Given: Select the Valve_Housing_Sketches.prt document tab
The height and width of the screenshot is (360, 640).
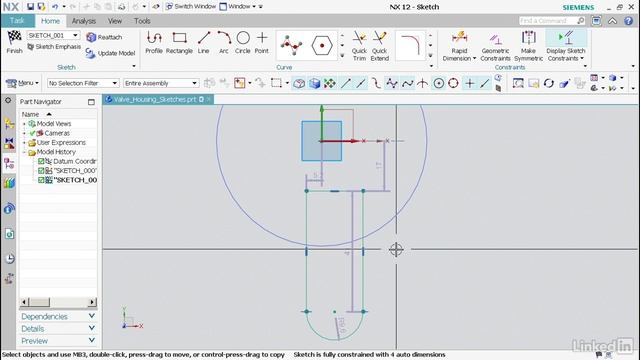Looking at the screenshot, I should [x=158, y=99].
